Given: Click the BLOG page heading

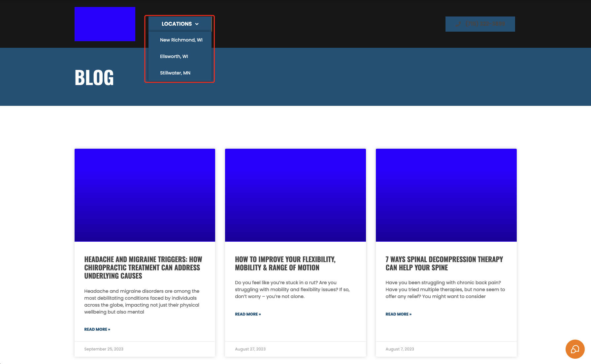Looking at the screenshot, I should 94,78.
